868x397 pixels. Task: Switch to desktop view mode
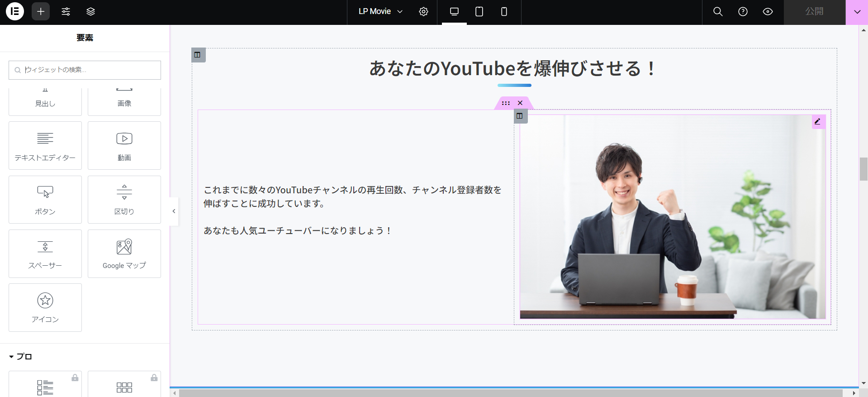[454, 12]
